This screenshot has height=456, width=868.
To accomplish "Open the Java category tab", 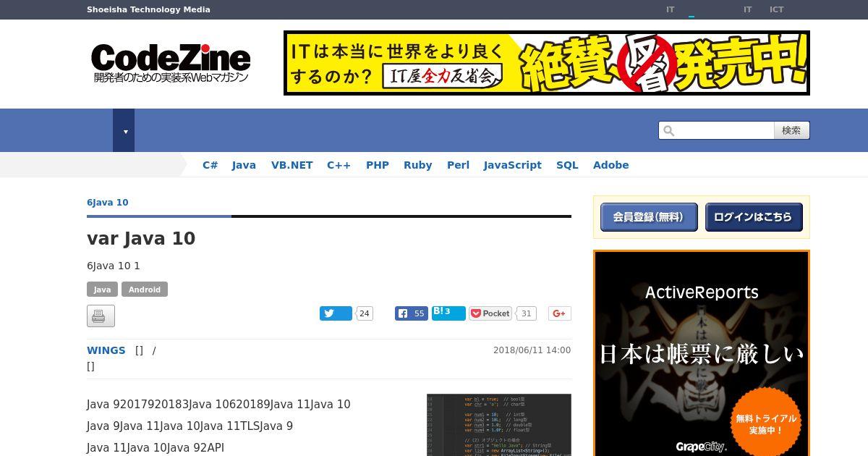I will point(244,165).
